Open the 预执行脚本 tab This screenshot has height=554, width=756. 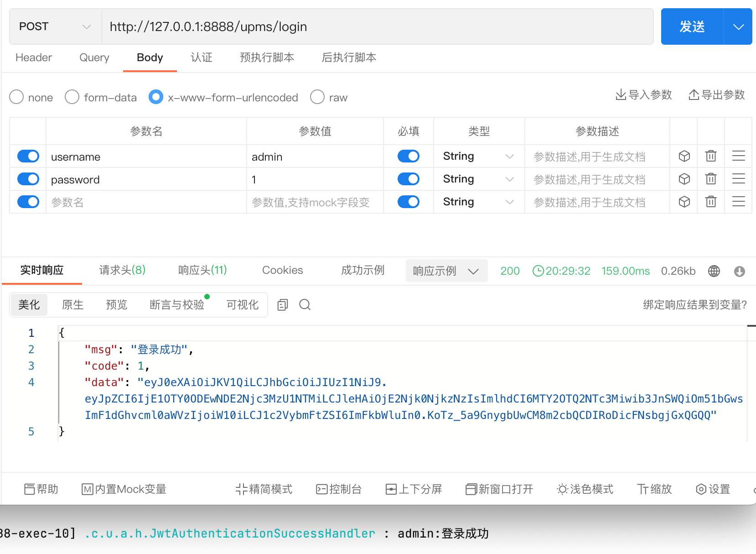point(267,57)
